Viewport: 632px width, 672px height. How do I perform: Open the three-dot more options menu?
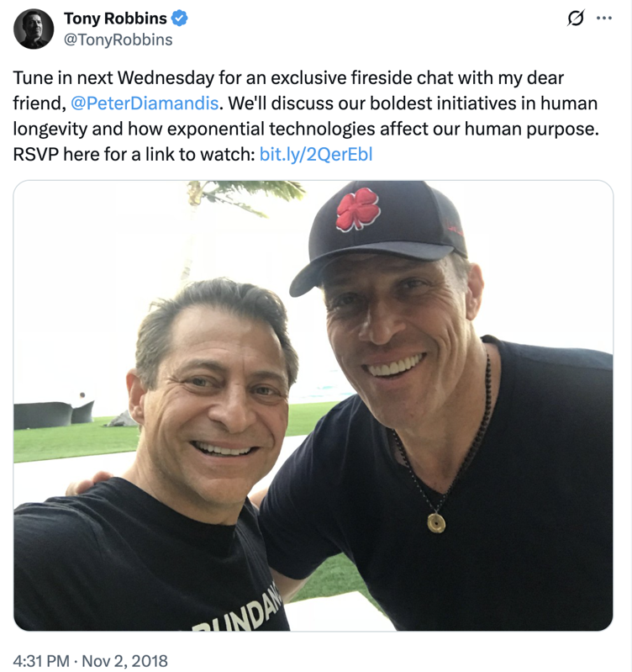click(604, 19)
